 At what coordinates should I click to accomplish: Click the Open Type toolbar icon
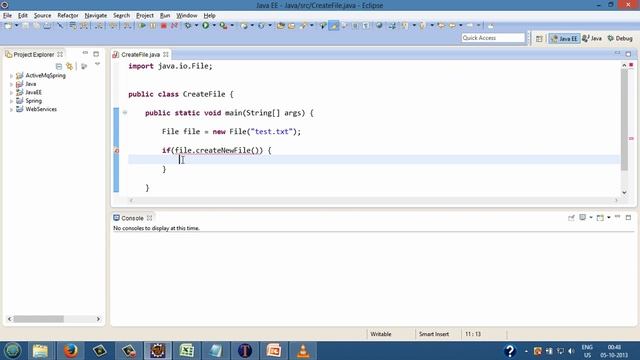tap(281, 25)
